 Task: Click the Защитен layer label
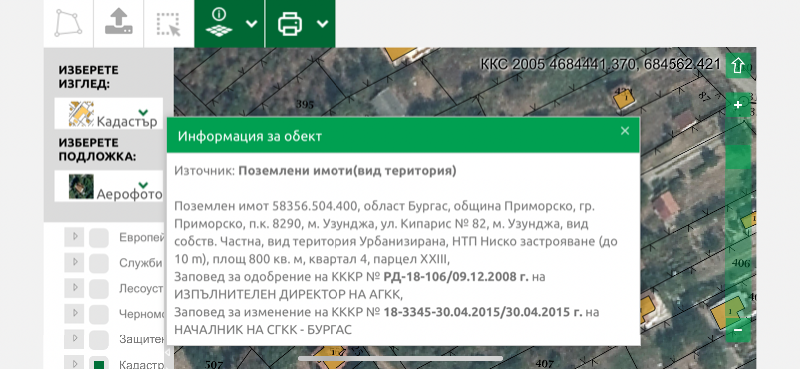tap(141, 339)
